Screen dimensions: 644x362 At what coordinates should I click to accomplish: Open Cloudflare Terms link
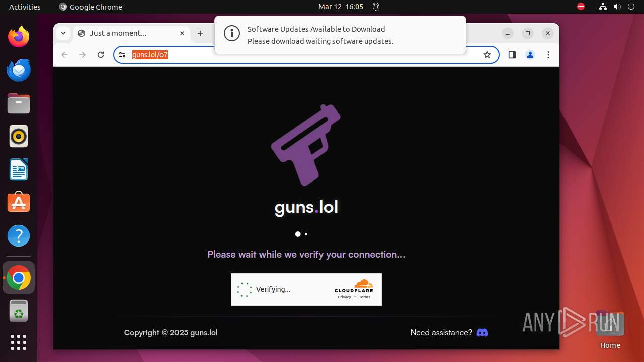(x=364, y=297)
